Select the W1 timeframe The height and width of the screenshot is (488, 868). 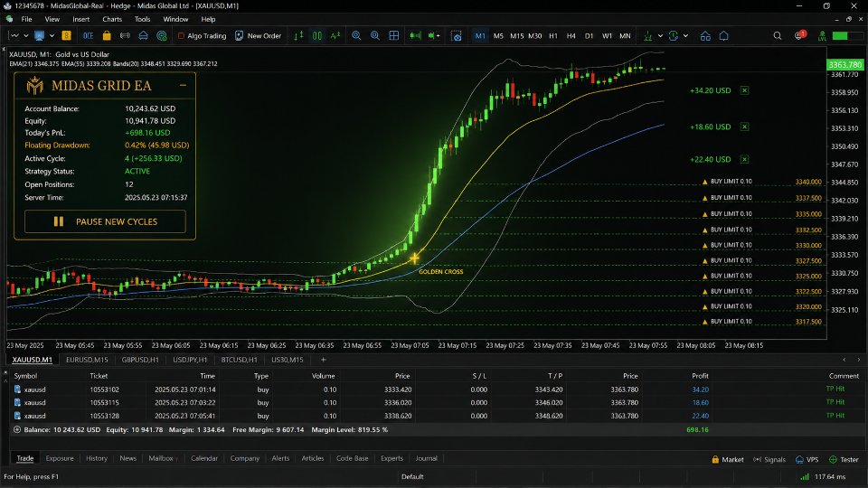(607, 35)
